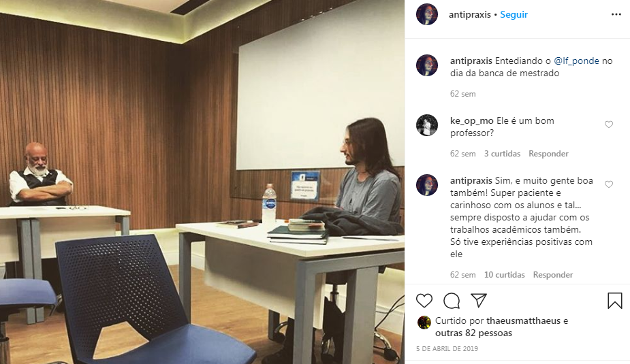Show outras 82 pessoas who liked
This screenshot has height=364, width=630.
pyautogui.click(x=474, y=333)
